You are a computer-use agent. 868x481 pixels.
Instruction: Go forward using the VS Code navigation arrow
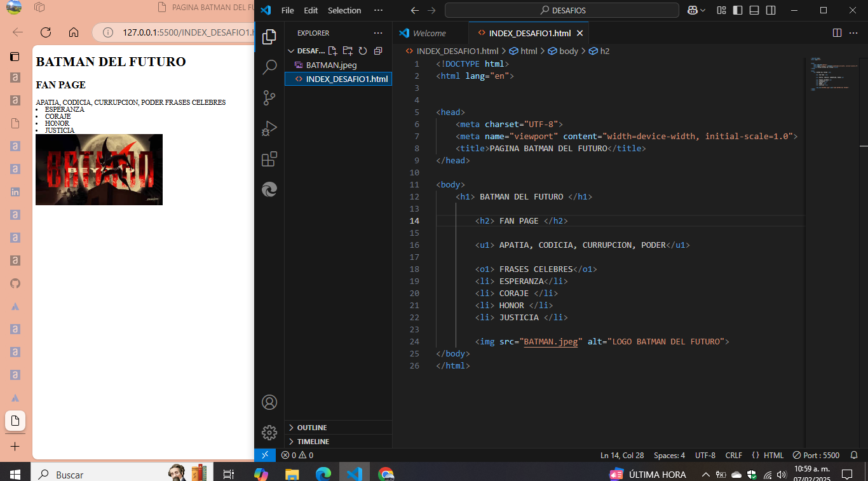tap(431, 10)
